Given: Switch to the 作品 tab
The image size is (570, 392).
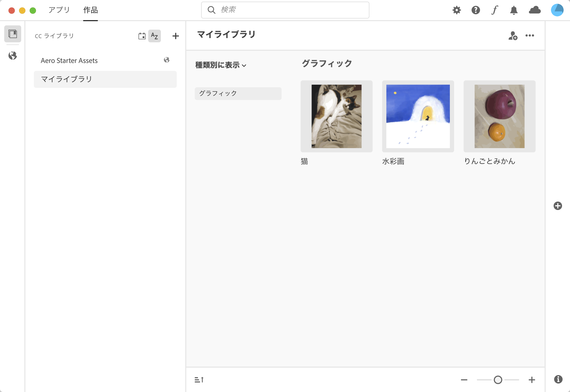Looking at the screenshot, I should pyautogui.click(x=91, y=10).
